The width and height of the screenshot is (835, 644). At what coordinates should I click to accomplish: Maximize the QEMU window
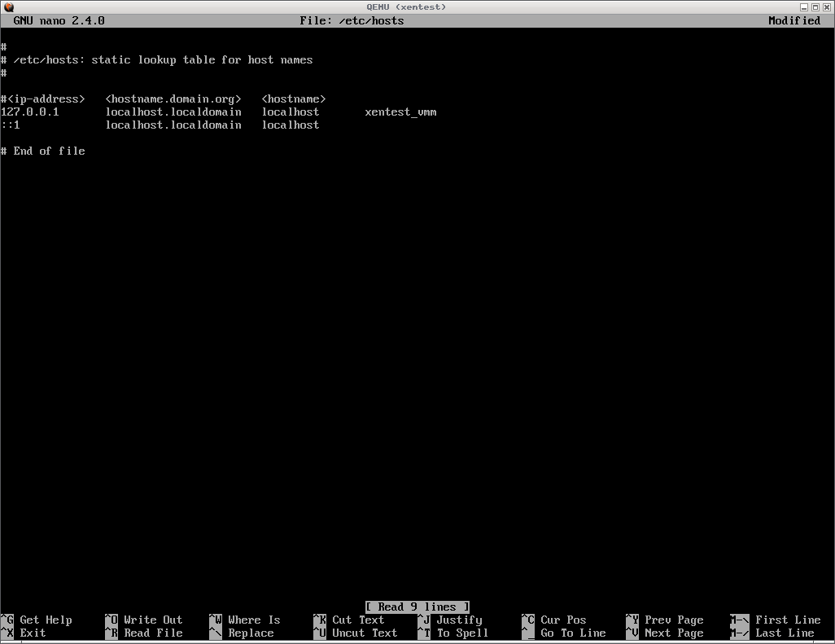[815, 7]
